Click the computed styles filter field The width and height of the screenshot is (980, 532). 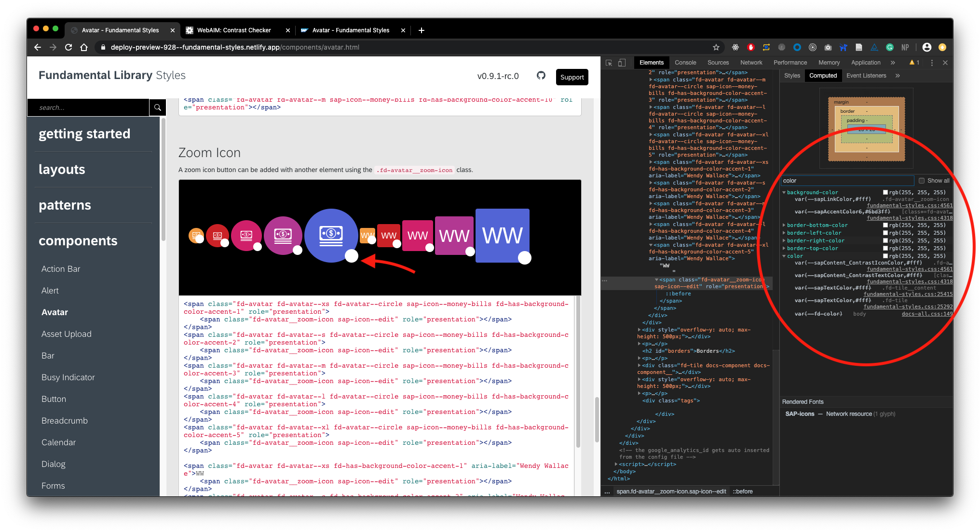pyautogui.click(x=847, y=181)
